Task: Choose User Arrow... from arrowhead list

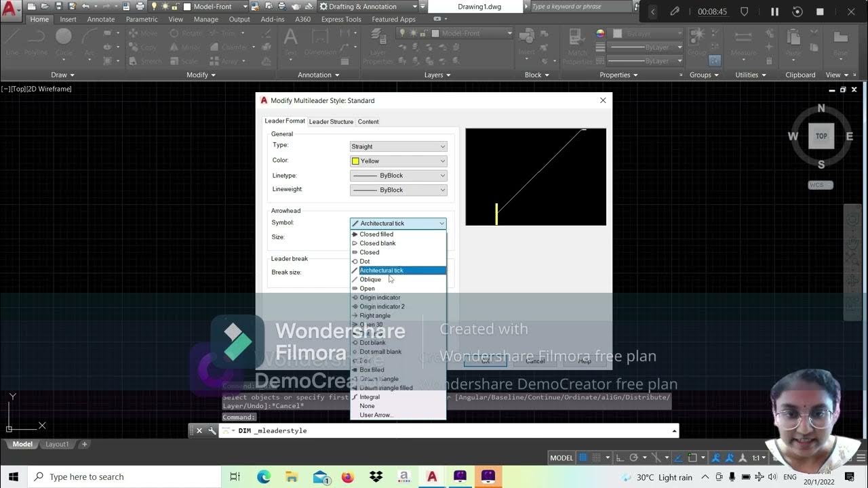Action: click(x=398, y=415)
